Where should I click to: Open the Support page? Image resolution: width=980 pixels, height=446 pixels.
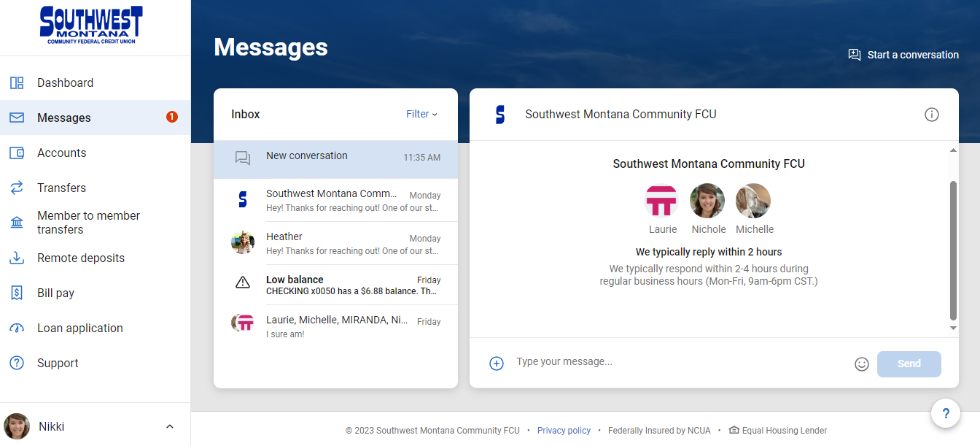coord(95,363)
